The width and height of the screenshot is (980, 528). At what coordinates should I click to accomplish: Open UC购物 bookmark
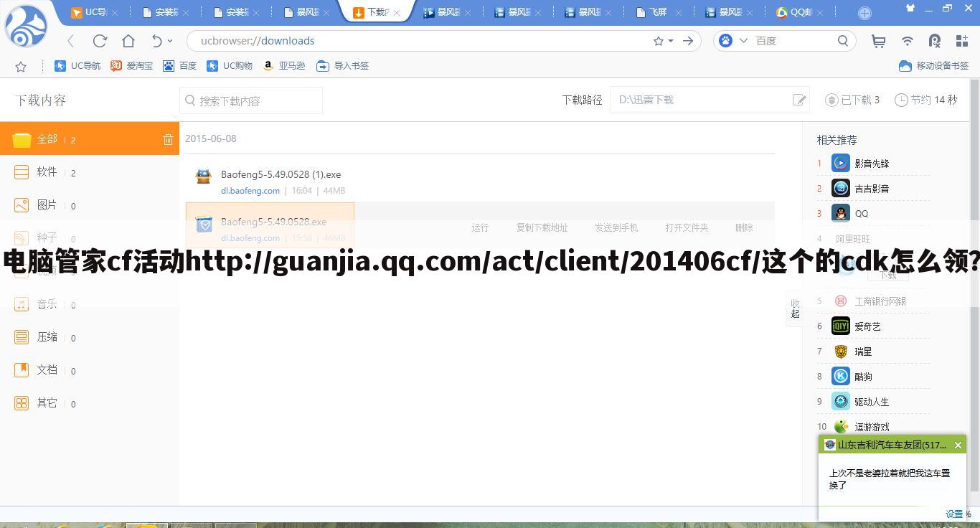pos(230,66)
